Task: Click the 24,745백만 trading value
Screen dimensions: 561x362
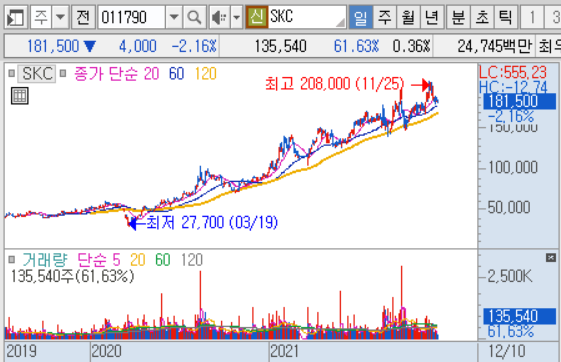Action: tap(494, 46)
